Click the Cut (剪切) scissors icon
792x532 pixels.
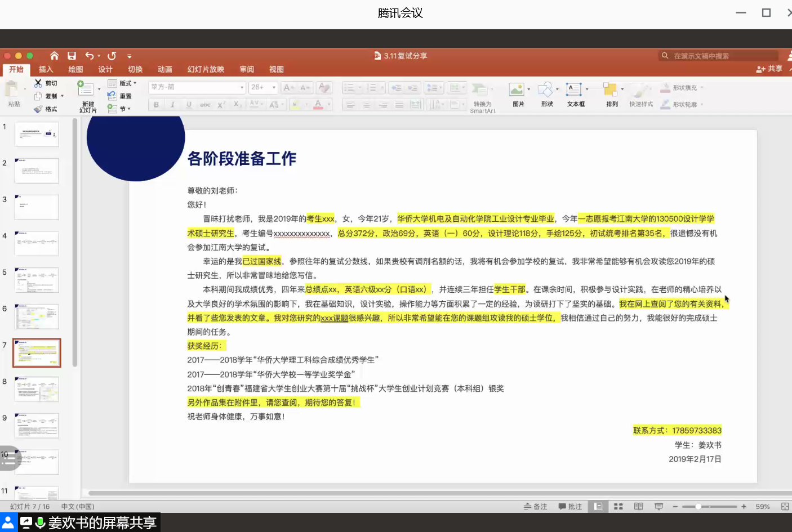click(x=38, y=83)
